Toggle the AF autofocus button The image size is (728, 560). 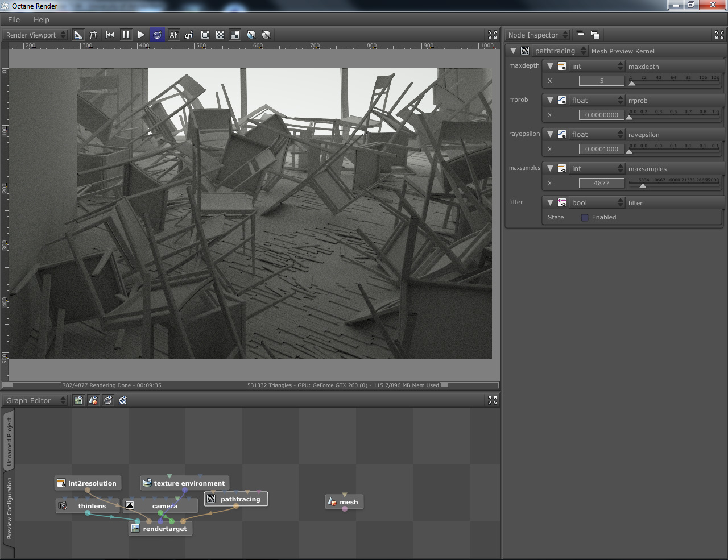(173, 35)
